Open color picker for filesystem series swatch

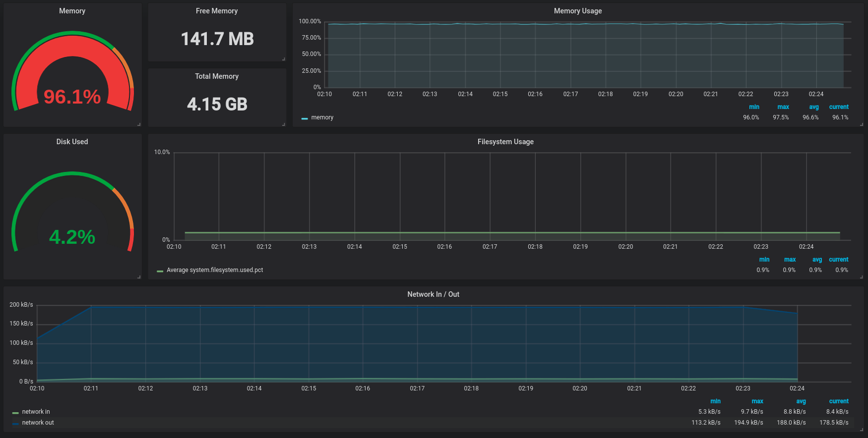[x=160, y=271]
